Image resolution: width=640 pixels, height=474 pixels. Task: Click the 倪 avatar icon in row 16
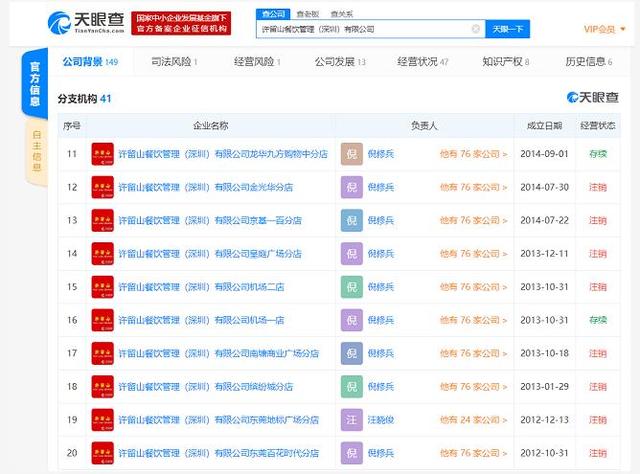(352, 320)
